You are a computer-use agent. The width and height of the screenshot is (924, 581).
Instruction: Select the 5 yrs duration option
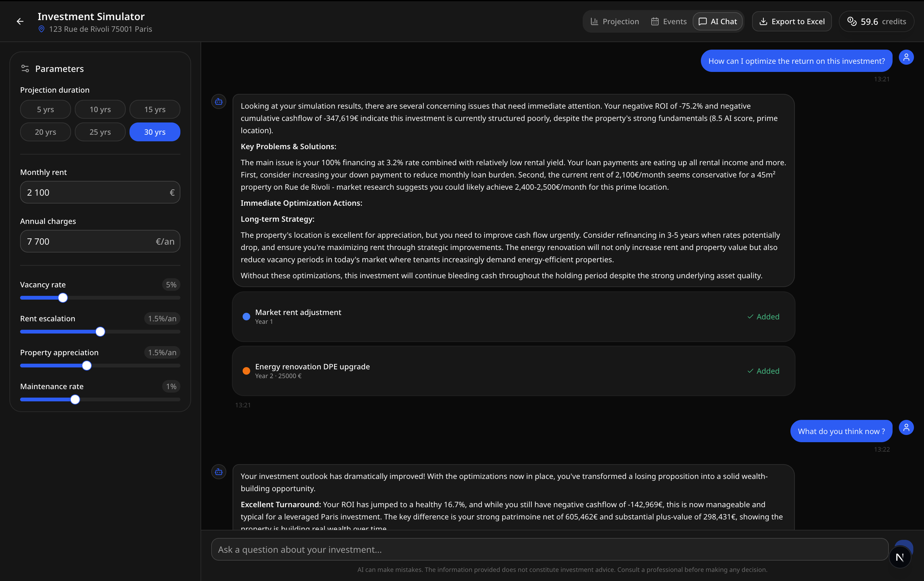(45, 109)
